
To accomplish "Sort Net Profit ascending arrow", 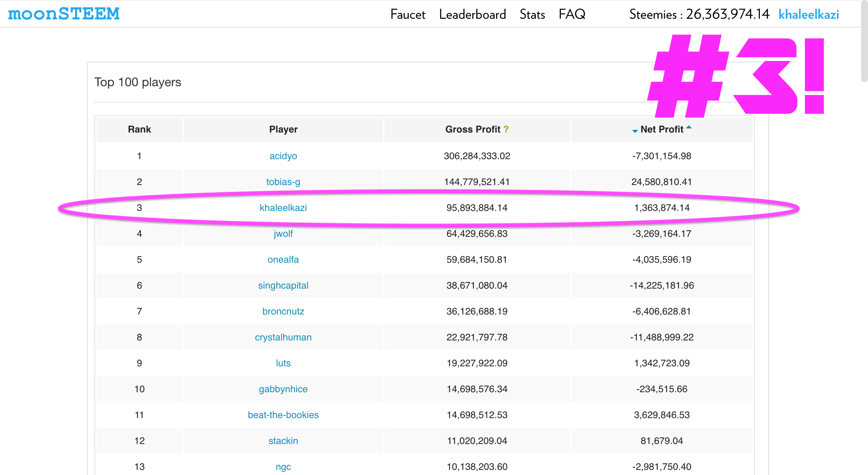I will 689,127.
